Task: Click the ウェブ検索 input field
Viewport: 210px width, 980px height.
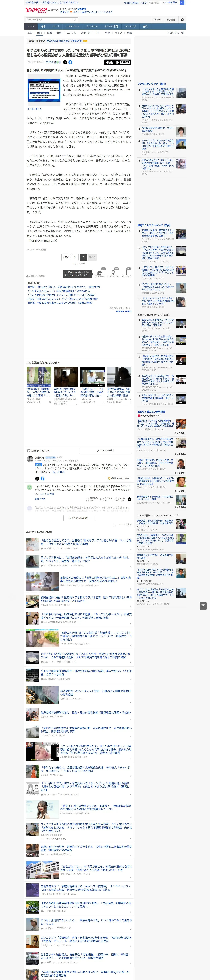Action: 155,3
